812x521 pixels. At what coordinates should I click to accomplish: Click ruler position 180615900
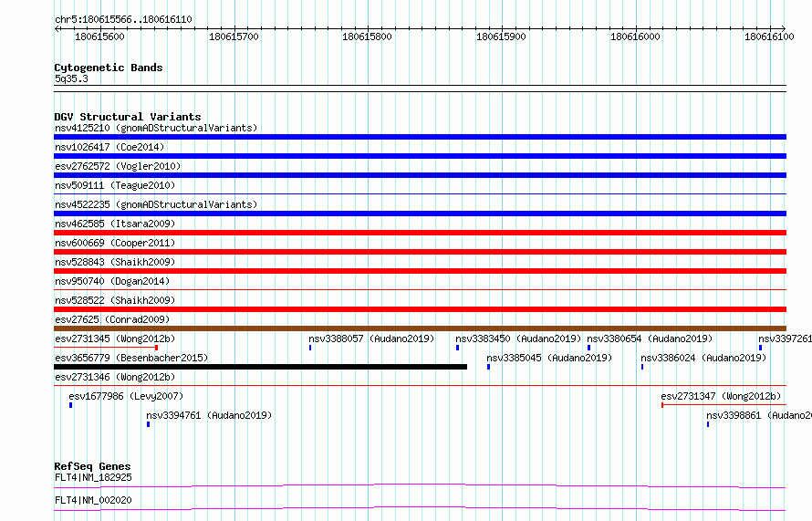501,36
